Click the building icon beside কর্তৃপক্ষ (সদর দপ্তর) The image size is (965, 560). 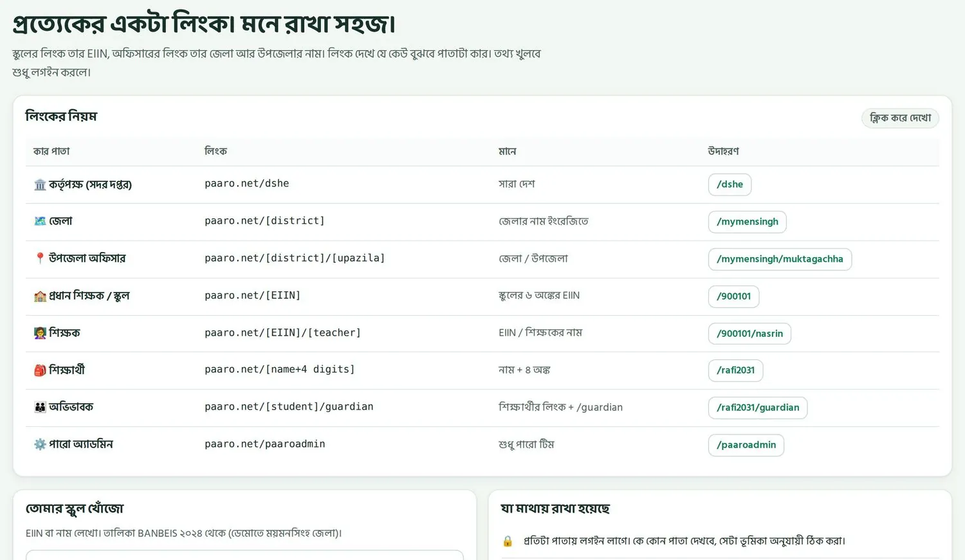40,185
